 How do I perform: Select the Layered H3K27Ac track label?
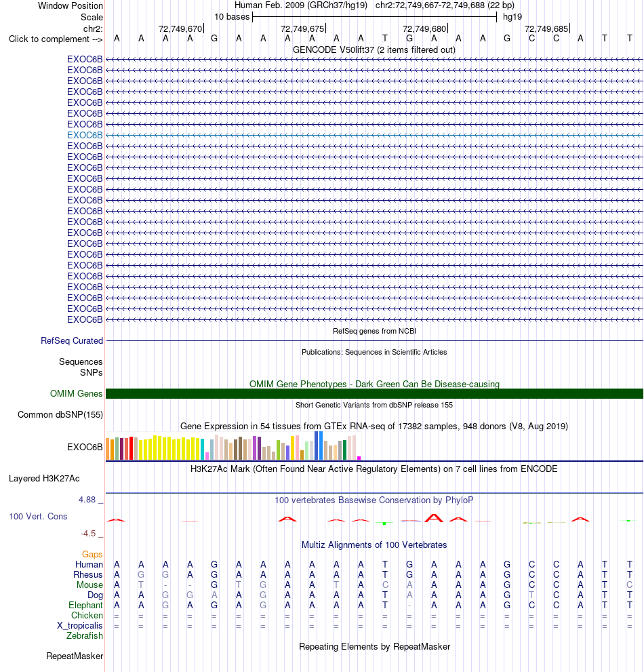44,478
